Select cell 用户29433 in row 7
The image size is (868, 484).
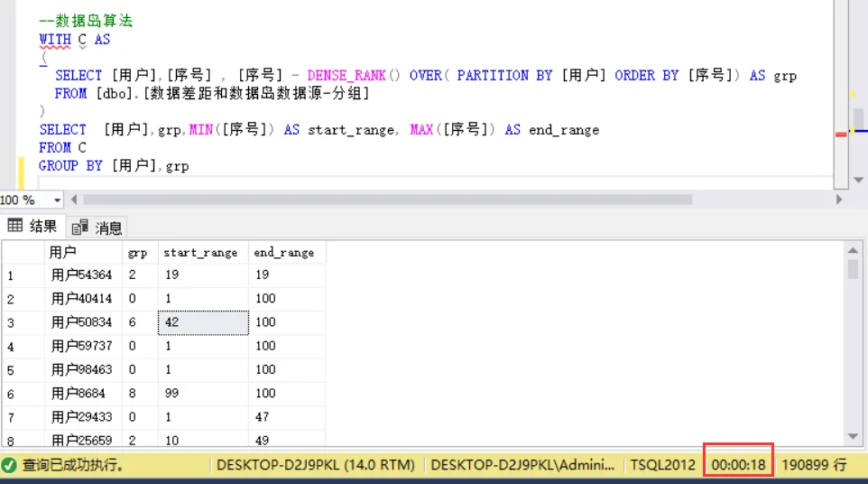83,417
